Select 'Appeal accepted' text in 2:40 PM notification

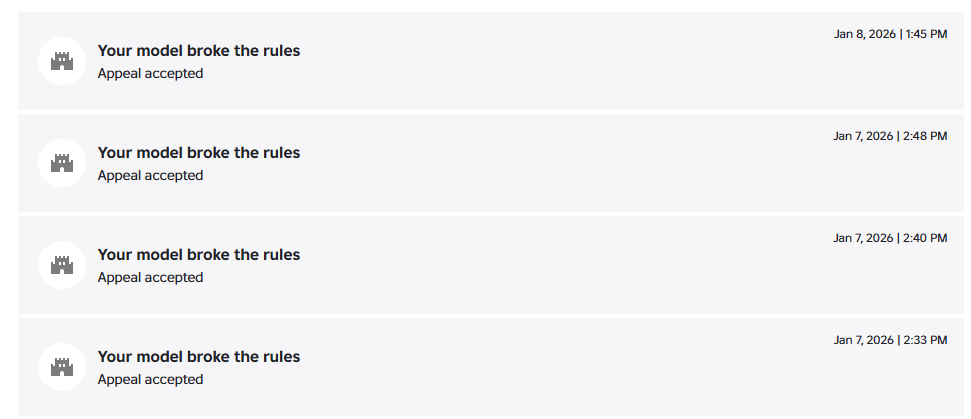coord(150,278)
